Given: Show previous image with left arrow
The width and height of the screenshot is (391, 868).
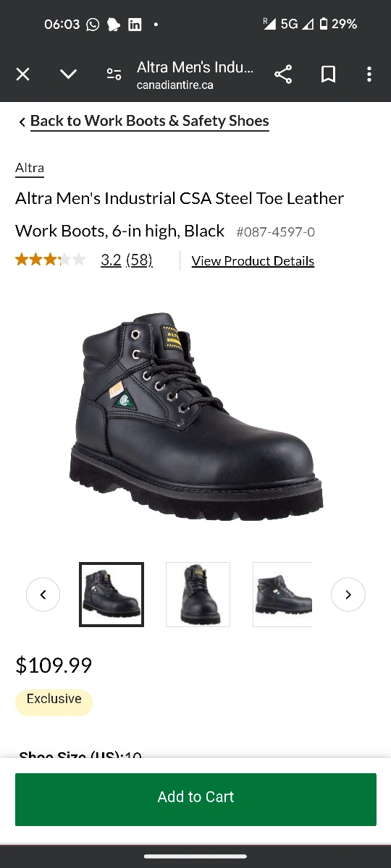Looking at the screenshot, I should [x=43, y=595].
